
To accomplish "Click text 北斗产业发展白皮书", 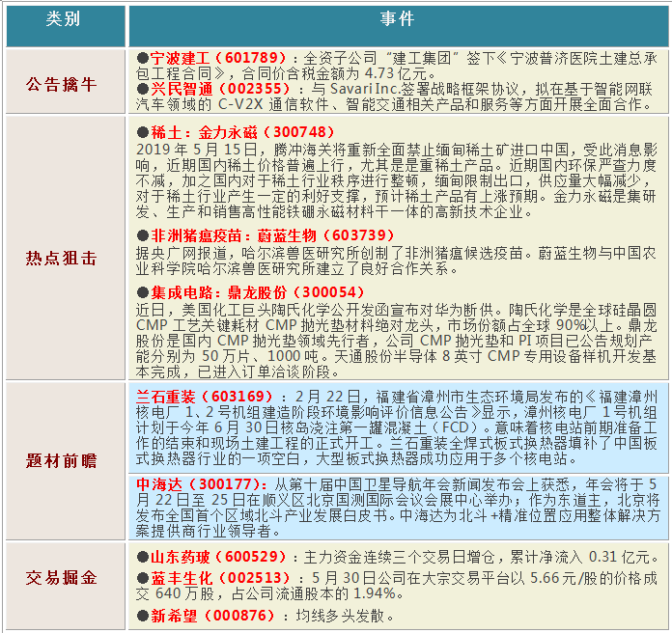I will pos(320,515).
